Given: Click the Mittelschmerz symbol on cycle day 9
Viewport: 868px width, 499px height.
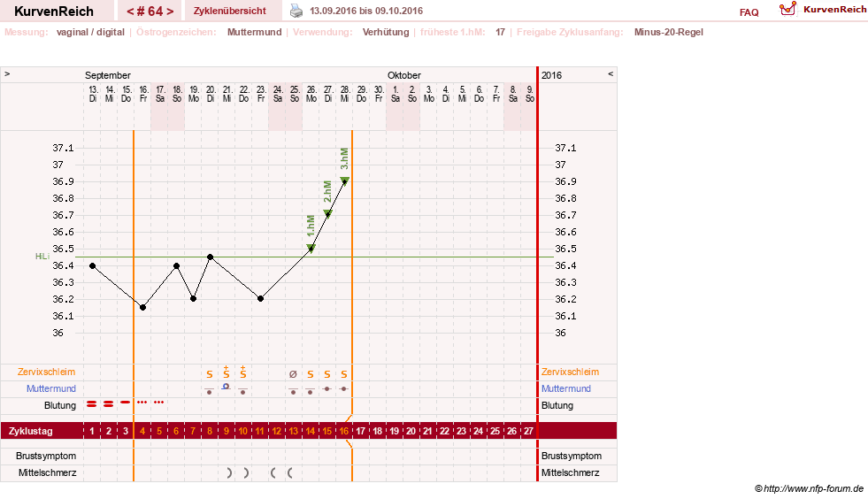Looking at the screenshot, I should coord(229,473).
